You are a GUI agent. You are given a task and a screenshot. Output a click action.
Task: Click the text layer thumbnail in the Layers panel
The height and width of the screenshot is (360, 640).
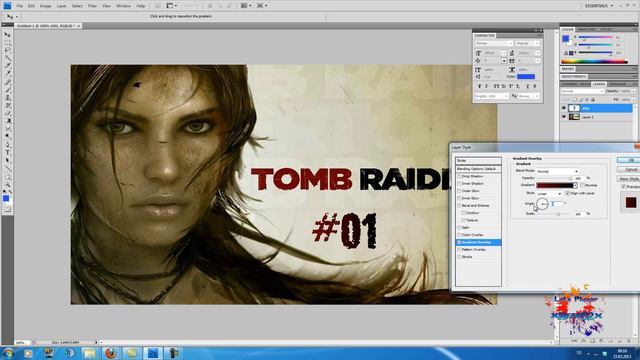(x=574, y=108)
